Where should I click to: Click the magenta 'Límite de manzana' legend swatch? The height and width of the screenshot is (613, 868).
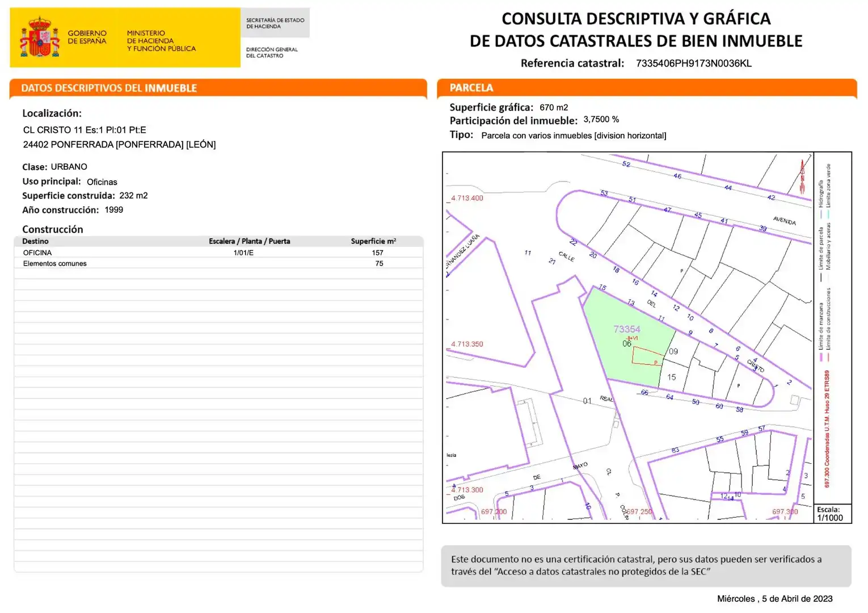pyautogui.click(x=821, y=357)
